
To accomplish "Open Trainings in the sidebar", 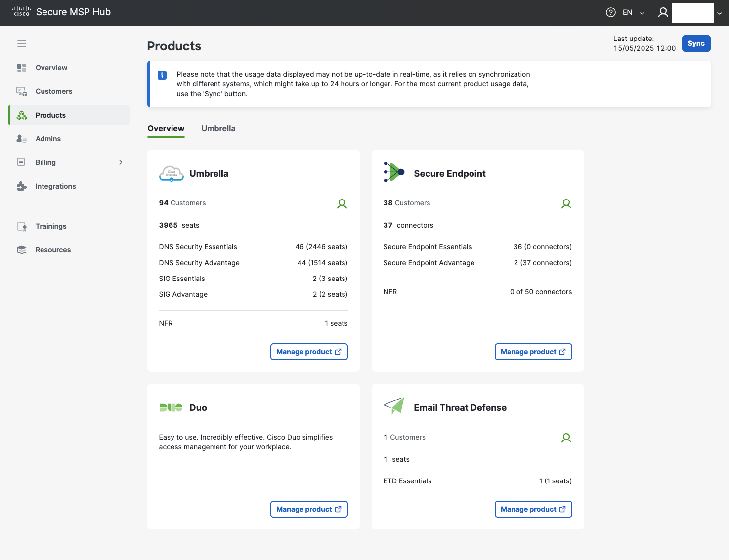I will pyautogui.click(x=69, y=226).
